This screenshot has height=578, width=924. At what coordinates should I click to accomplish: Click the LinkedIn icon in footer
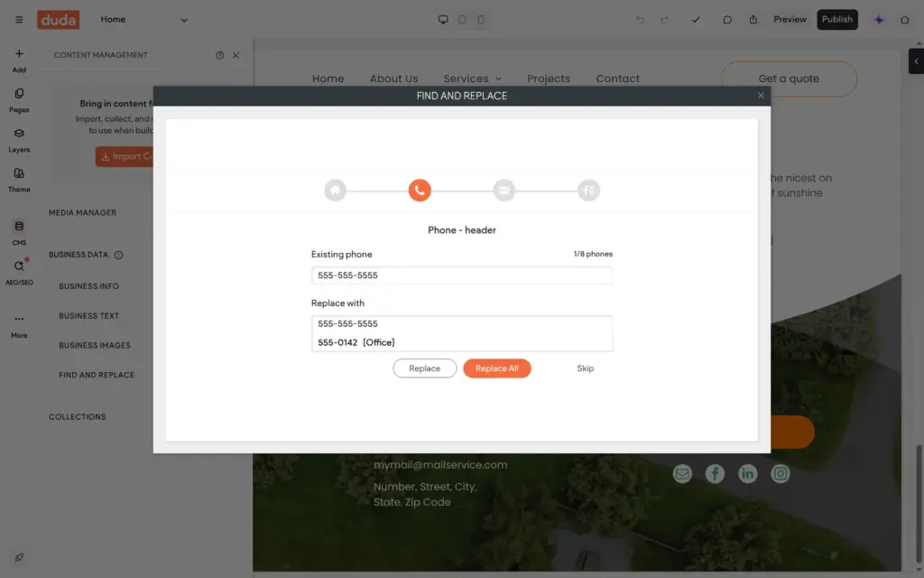coord(747,473)
